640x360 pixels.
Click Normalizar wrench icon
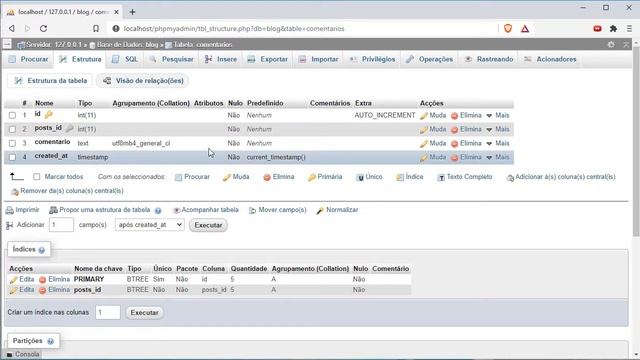coord(320,210)
